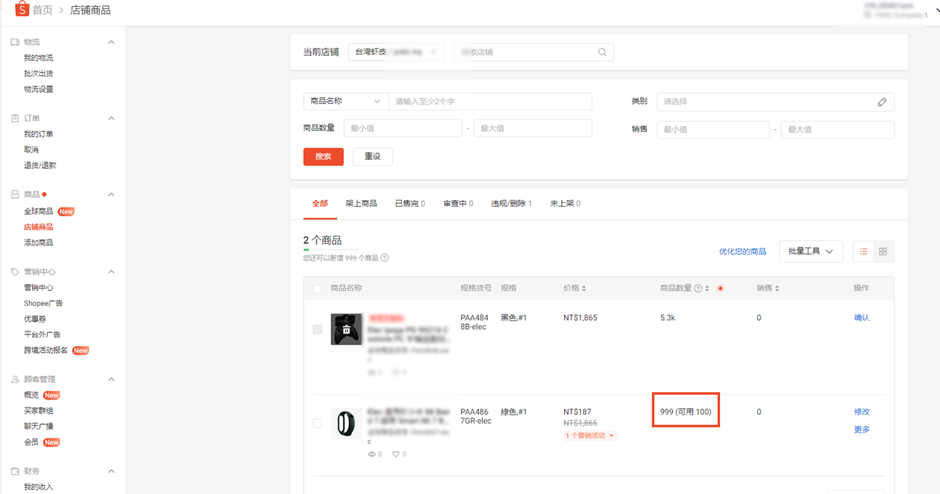Open the 商品名称 search type dropdown

pos(346,101)
